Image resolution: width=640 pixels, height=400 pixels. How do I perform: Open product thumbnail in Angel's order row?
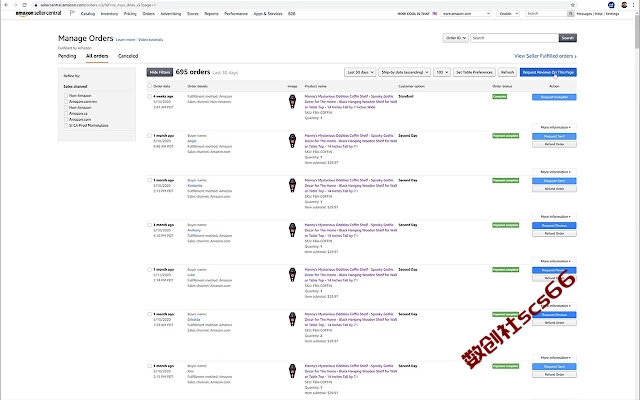[292, 140]
